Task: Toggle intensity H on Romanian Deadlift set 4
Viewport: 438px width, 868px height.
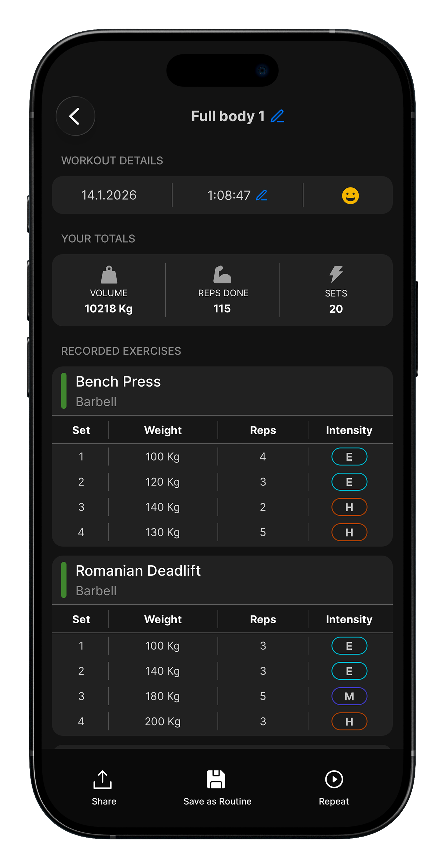Action: click(x=349, y=721)
